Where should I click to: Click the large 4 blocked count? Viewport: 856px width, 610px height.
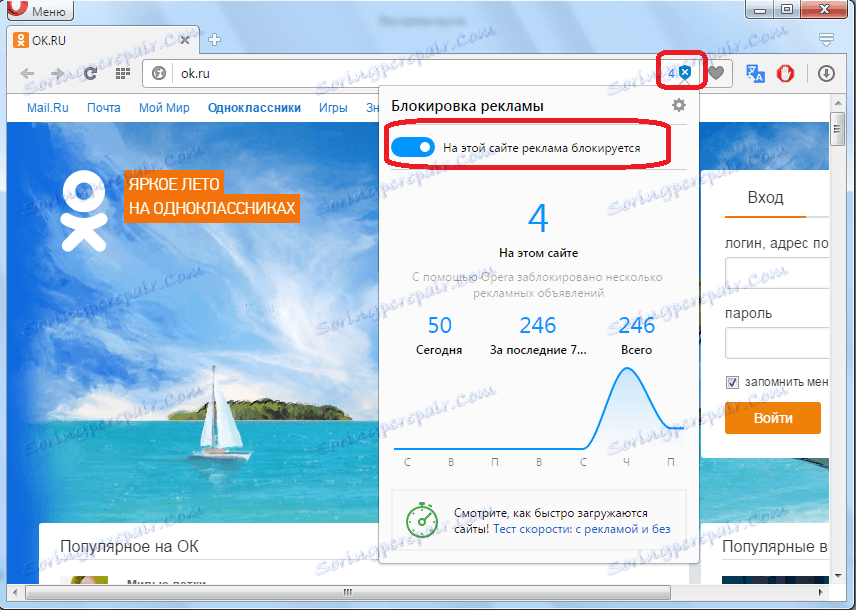click(x=538, y=218)
